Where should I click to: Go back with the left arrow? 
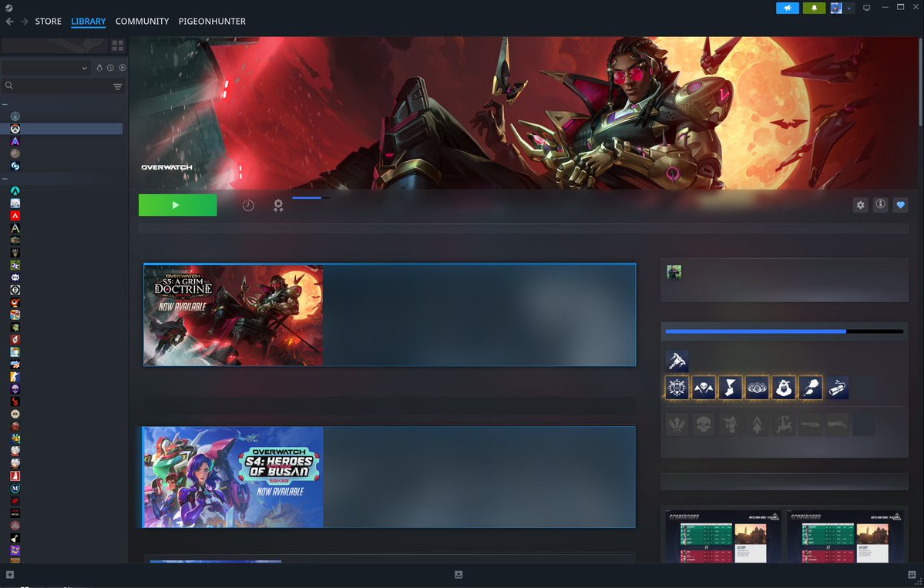point(9,22)
